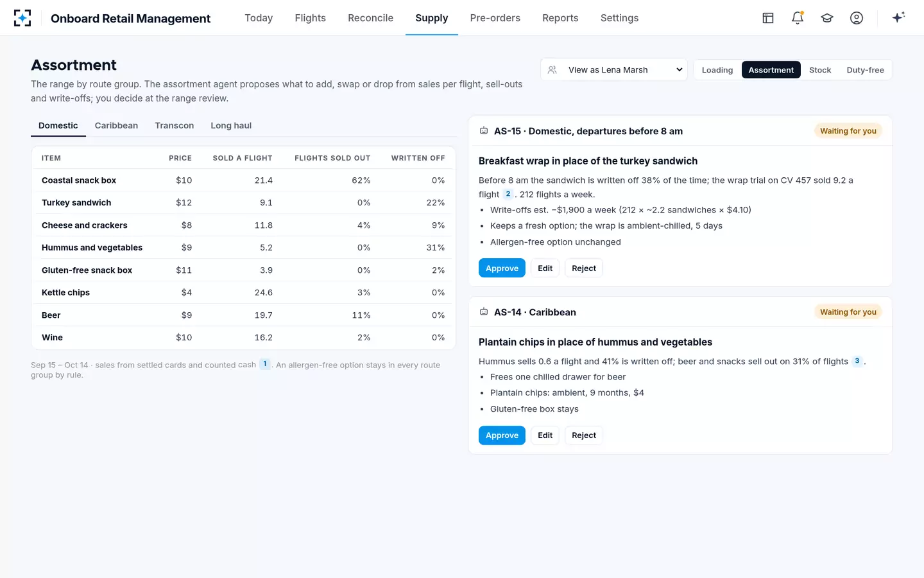Switch to the Stock view

[820, 70]
